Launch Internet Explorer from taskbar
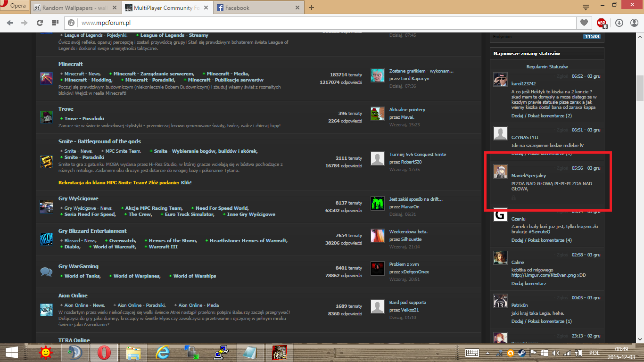 click(163, 352)
